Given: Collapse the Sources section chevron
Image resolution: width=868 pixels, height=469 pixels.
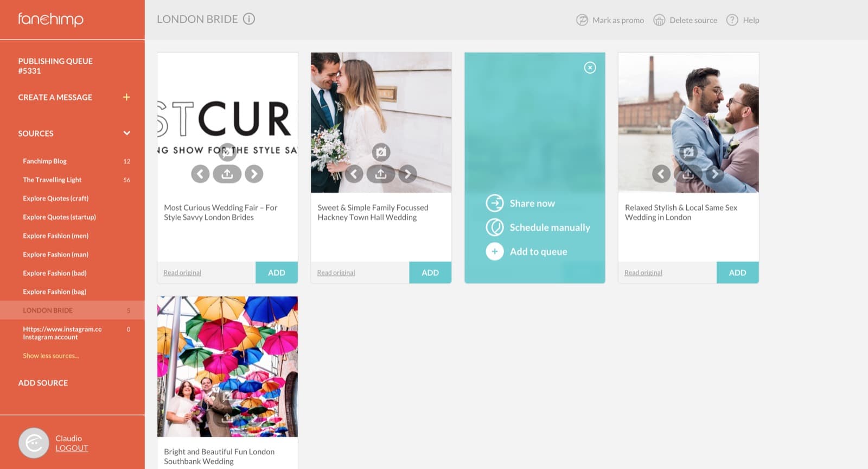Looking at the screenshot, I should tap(126, 133).
